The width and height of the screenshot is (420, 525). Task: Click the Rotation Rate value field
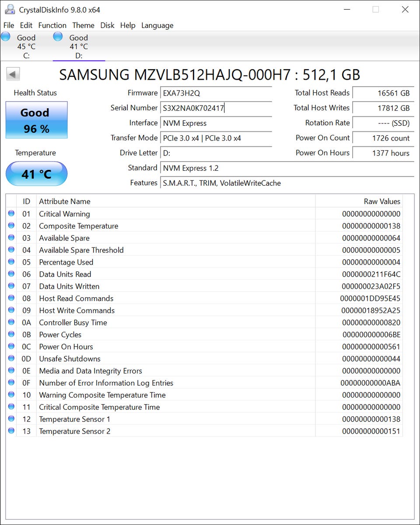tap(383, 123)
